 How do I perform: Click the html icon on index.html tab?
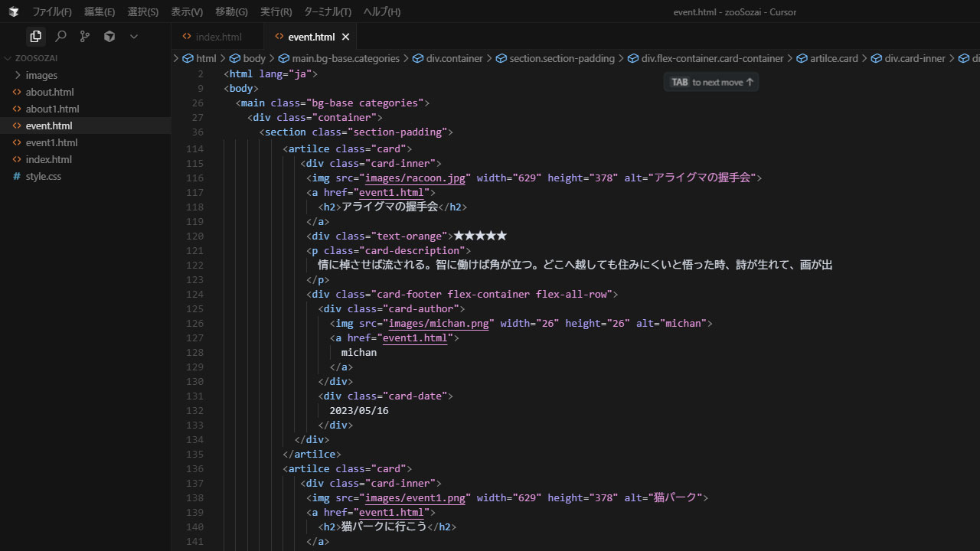tap(187, 37)
